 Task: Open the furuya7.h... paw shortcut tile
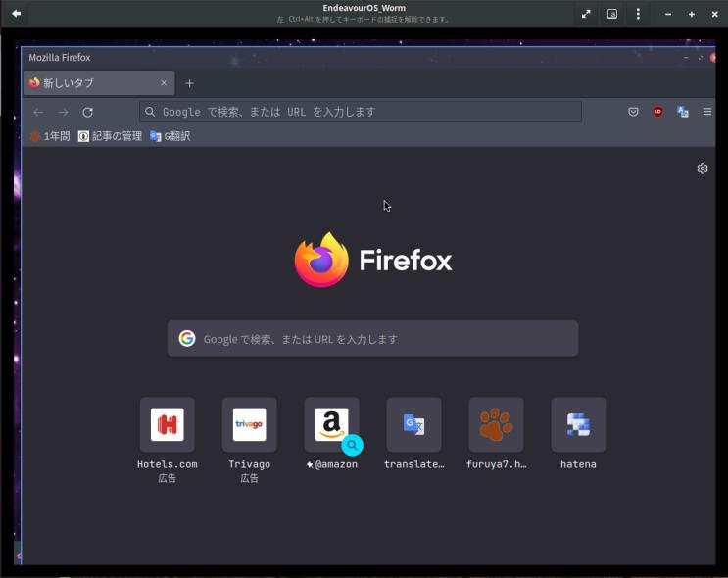pyautogui.click(x=496, y=424)
